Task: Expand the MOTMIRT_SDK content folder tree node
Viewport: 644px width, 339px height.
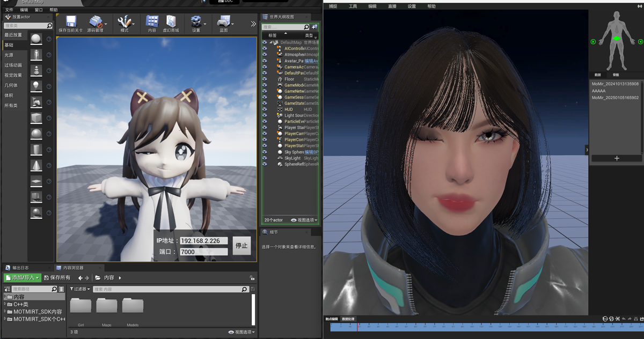Action: pos(5,312)
